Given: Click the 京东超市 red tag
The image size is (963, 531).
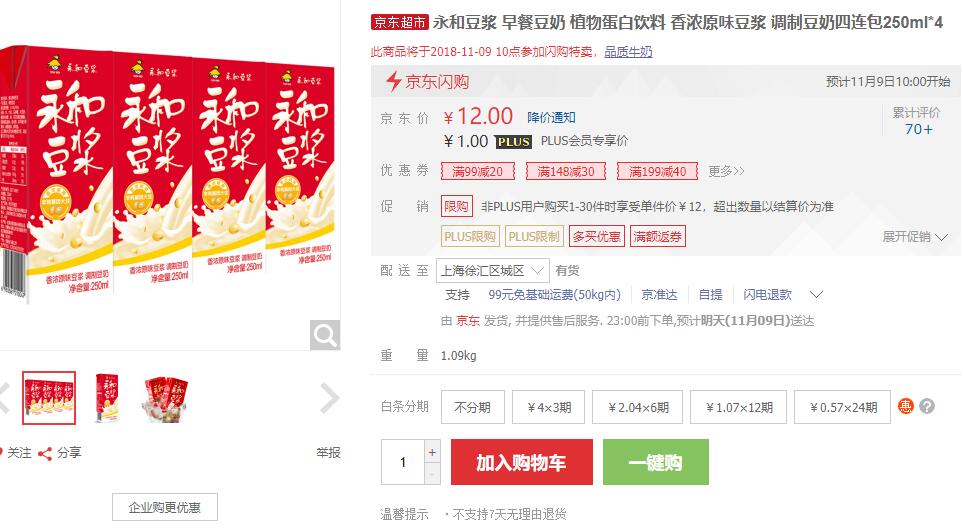Looking at the screenshot, I should pyautogui.click(x=399, y=23).
